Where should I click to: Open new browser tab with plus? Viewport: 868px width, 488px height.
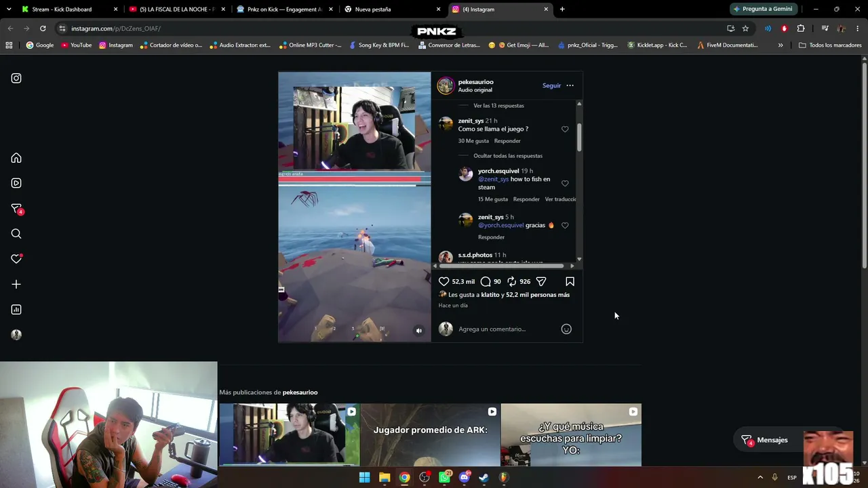pyautogui.click(x=562, y=9)
